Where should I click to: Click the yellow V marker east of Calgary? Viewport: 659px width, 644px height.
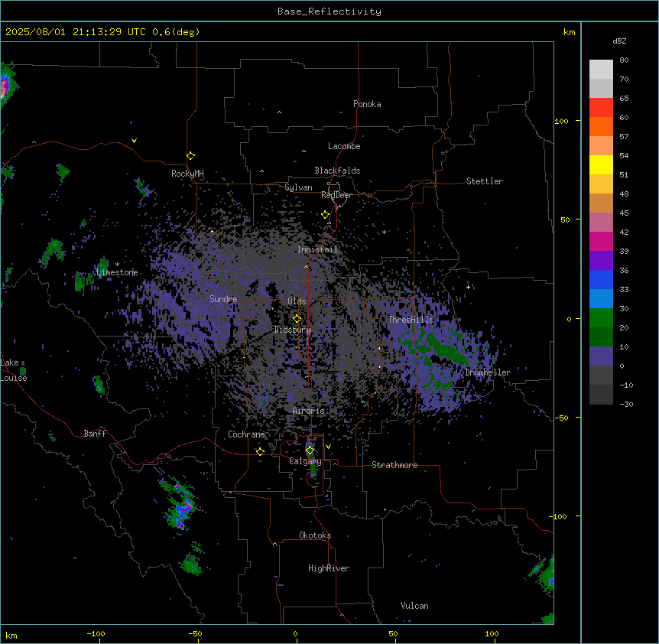(328, 447)
